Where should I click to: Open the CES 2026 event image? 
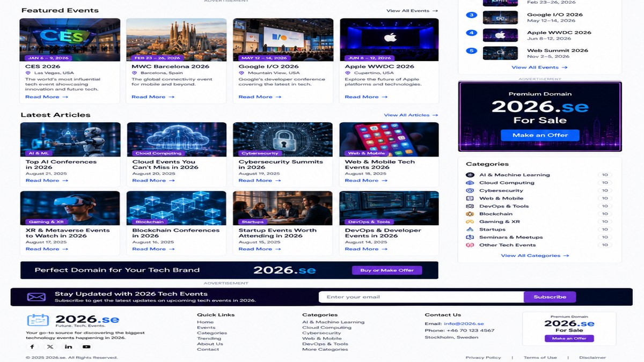coord(70,39)
